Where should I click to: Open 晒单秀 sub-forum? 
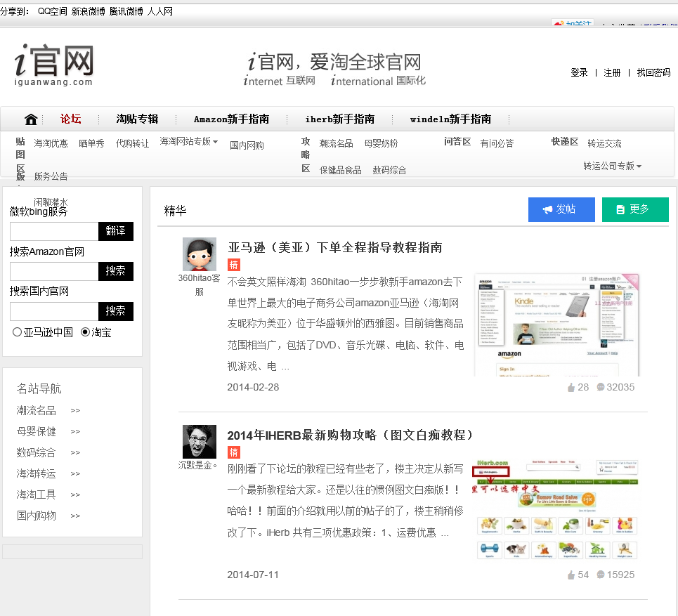(91, 143)
